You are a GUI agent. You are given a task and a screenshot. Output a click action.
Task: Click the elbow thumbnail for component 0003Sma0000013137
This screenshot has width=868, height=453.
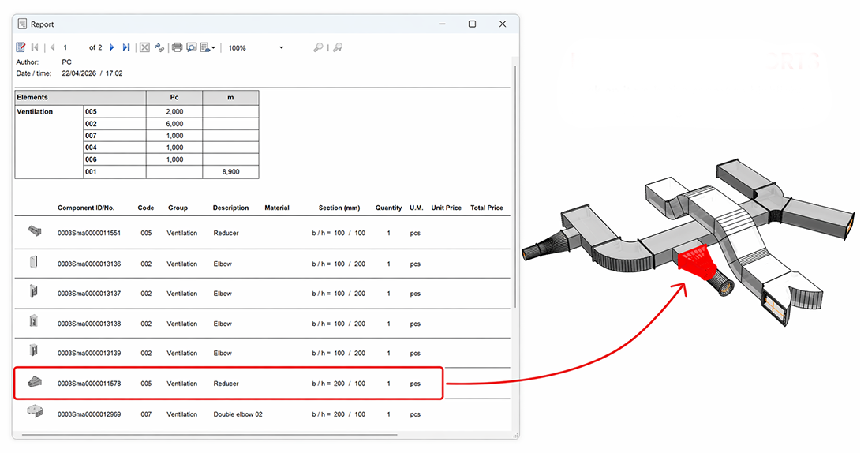point(34,290)
